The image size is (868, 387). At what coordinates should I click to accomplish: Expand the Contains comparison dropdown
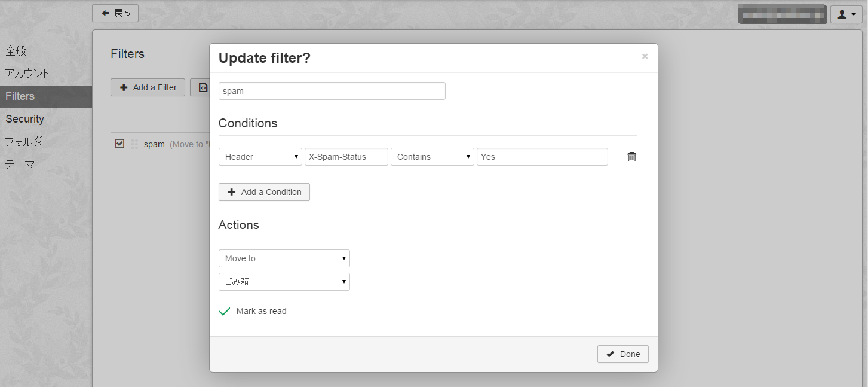(432, 157)
